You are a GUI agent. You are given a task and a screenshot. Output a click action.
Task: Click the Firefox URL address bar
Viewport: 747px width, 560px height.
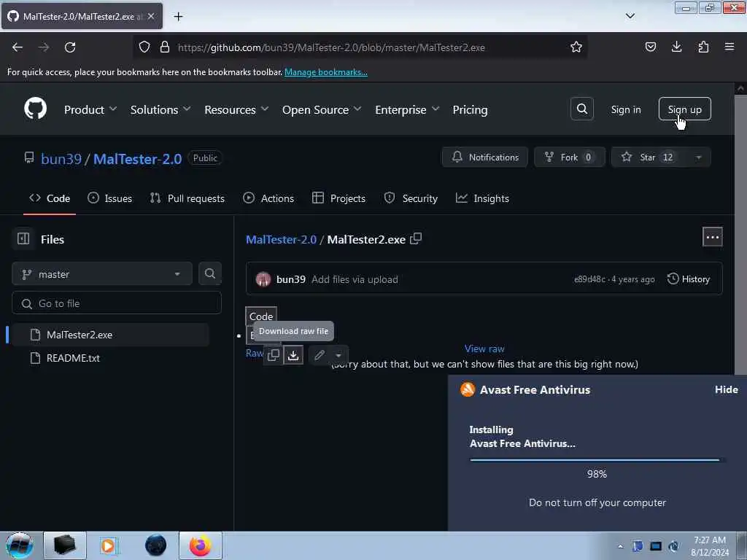tap(360, 47)
